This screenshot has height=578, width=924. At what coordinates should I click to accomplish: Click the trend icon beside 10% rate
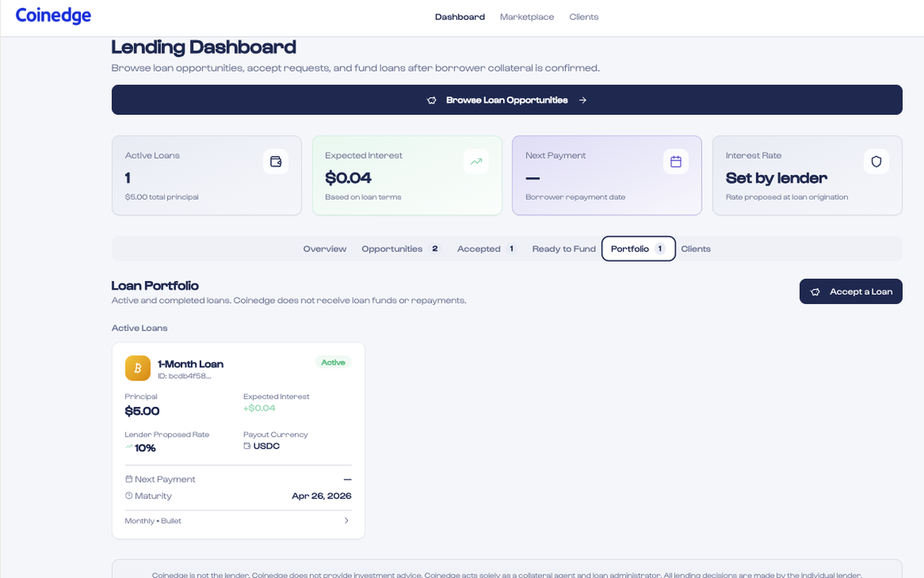pos(129,447)
